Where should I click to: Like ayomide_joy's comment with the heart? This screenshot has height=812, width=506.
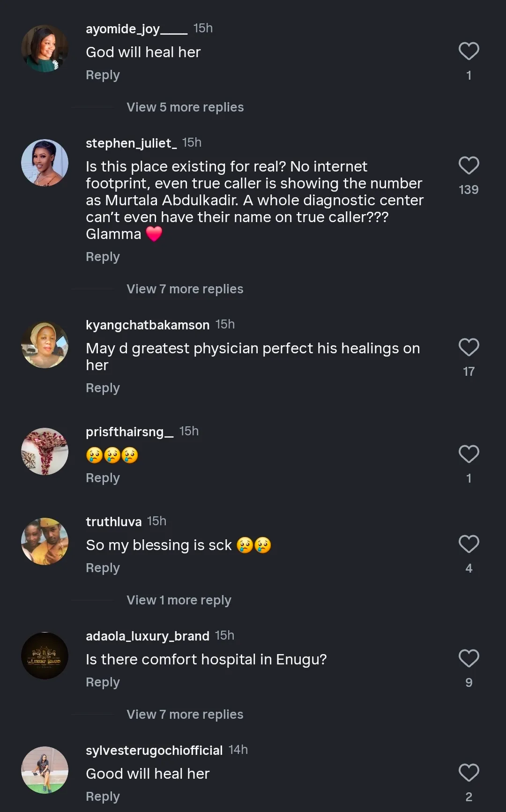pyautogui.click(x=469, y=51)
